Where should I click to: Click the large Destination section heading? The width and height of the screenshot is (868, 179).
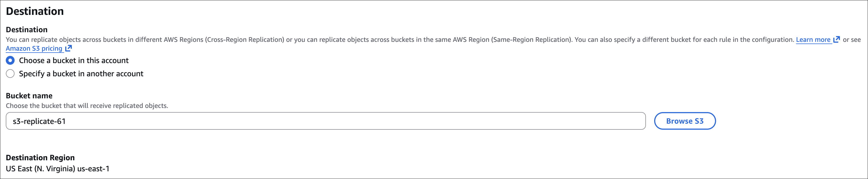pyautogui.click(x=35, y=12)
